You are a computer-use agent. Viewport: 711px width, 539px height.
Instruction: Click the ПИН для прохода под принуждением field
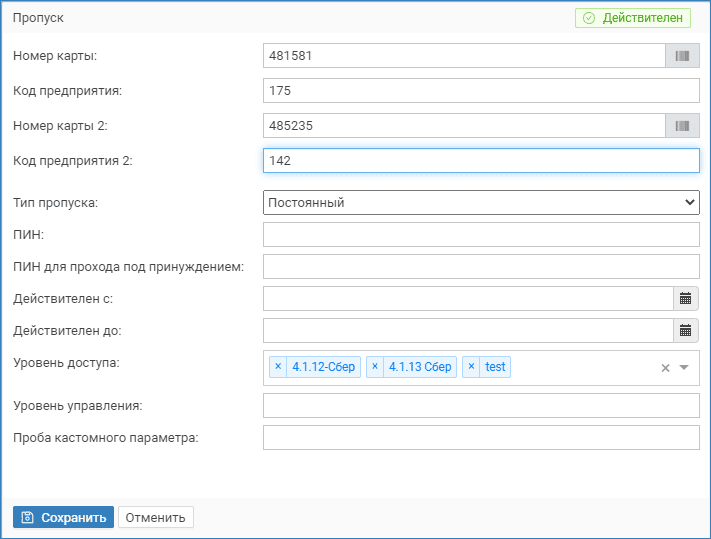[x=480, y=266]
